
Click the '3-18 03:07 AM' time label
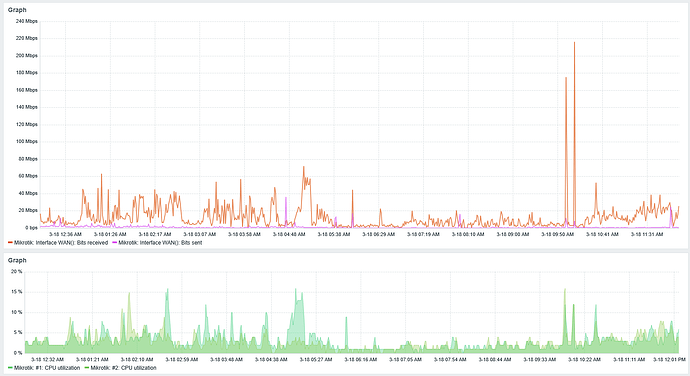click(200, 234)
